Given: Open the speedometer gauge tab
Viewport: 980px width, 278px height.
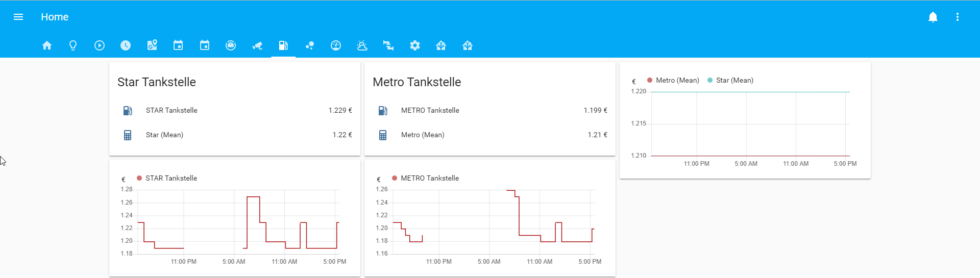Looking at the screenshot, I should point(336,45).
